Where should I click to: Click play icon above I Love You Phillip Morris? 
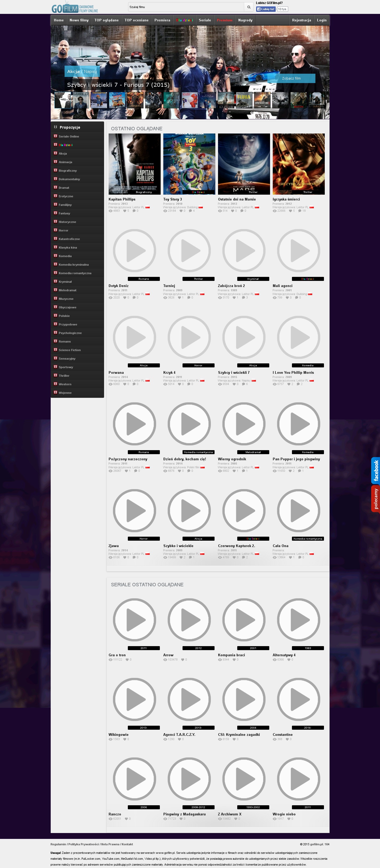click(298, 337)
